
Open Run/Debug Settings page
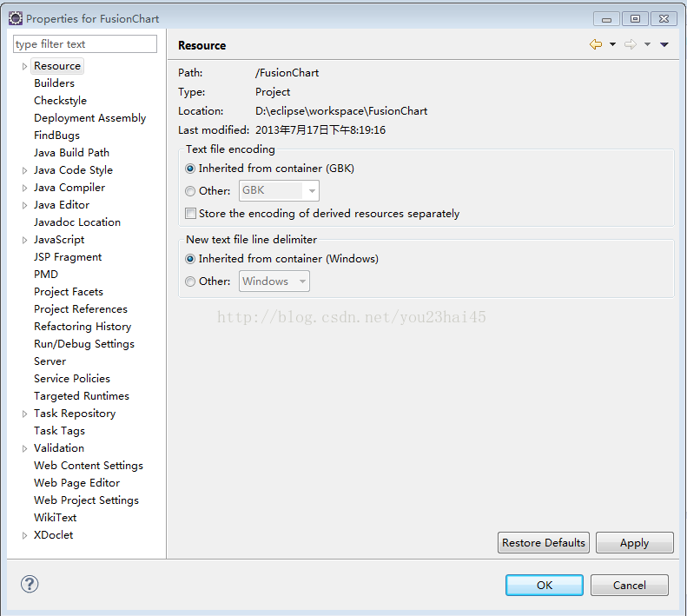tap(84, 344)
